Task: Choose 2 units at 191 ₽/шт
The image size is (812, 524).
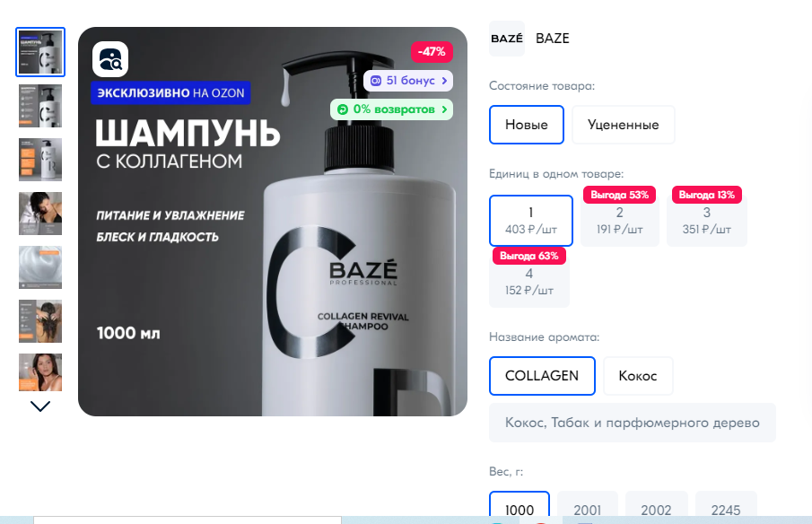Action: (620, 221)
